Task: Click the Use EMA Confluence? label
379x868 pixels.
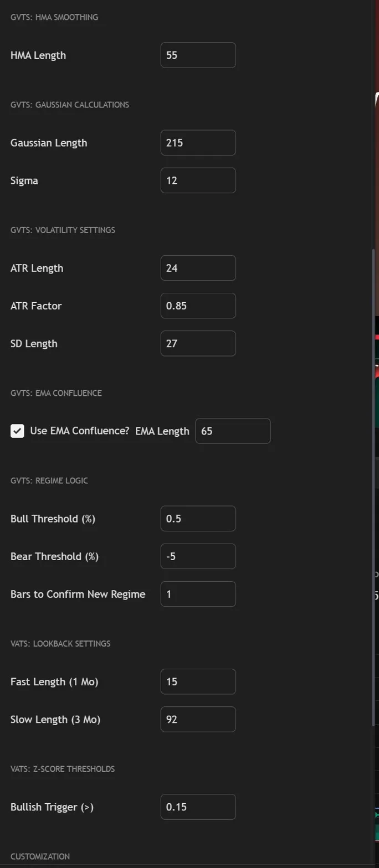Action: (x=79, y=431)
